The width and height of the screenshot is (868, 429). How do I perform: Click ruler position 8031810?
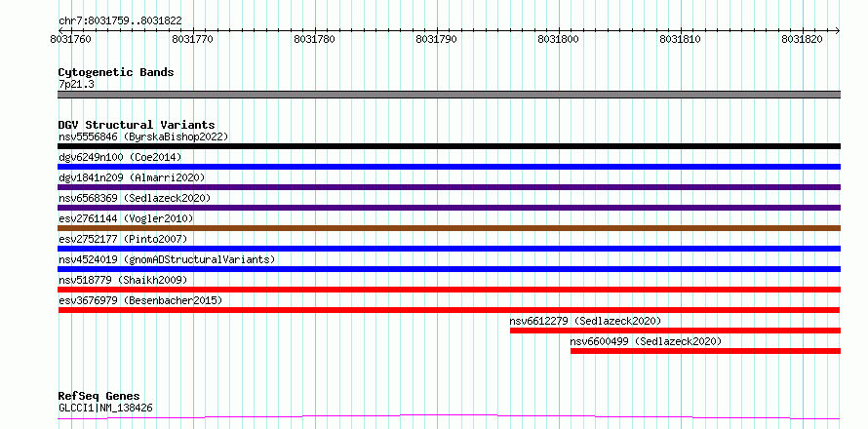pos(681,39)
